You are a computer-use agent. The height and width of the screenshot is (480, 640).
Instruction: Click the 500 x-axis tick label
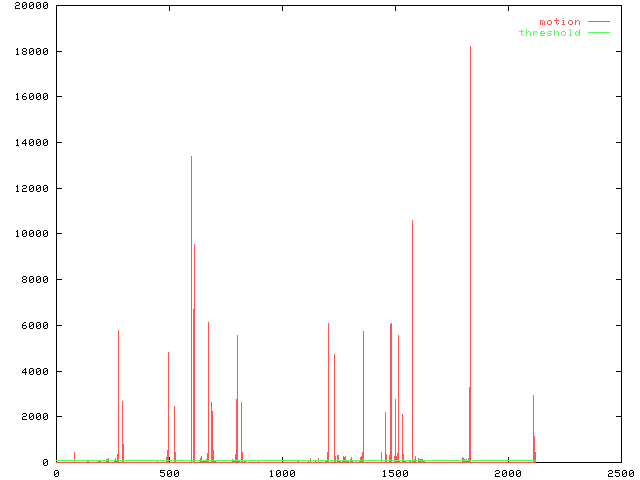(168, 474)
